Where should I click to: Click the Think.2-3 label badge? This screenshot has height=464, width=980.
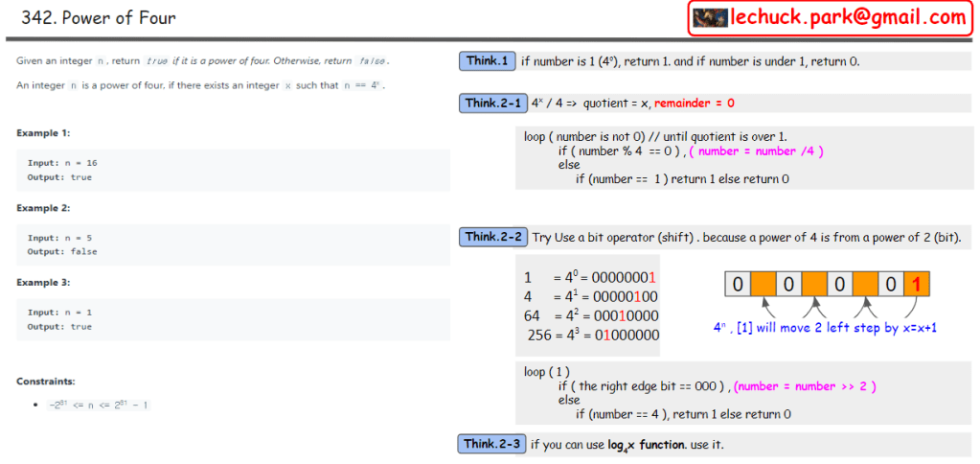click(x=493, y=444)
